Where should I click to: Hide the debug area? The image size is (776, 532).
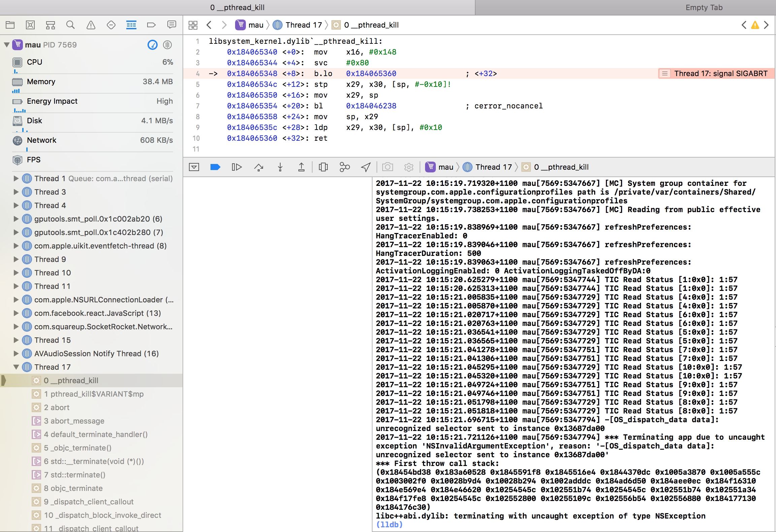click(x=194, y=167)
